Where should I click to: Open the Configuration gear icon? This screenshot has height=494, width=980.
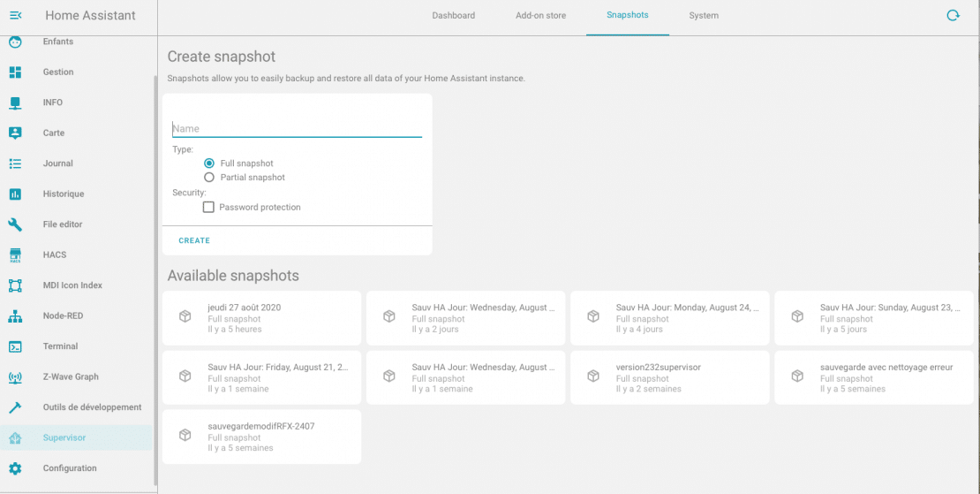coord(15,468)
